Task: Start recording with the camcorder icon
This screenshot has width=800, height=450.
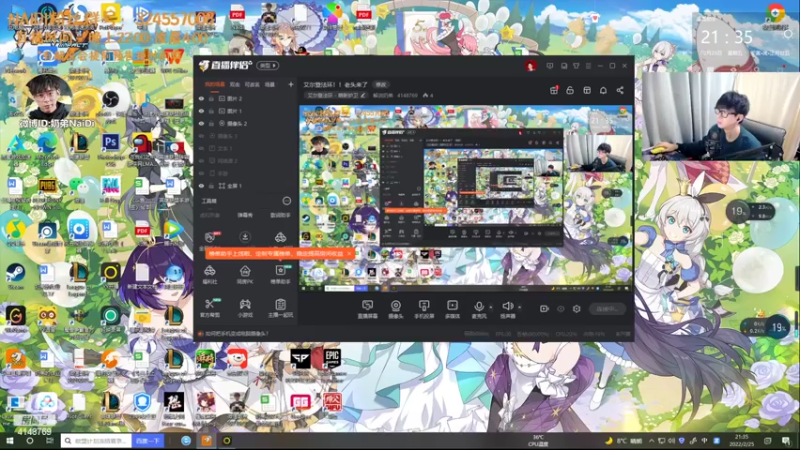Action: (x=544, y=309)
